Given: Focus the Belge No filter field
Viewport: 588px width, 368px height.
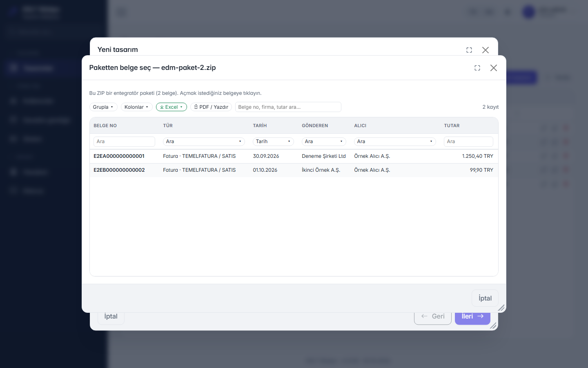Looking at the screenshot, I should click(x=125, y=141).
